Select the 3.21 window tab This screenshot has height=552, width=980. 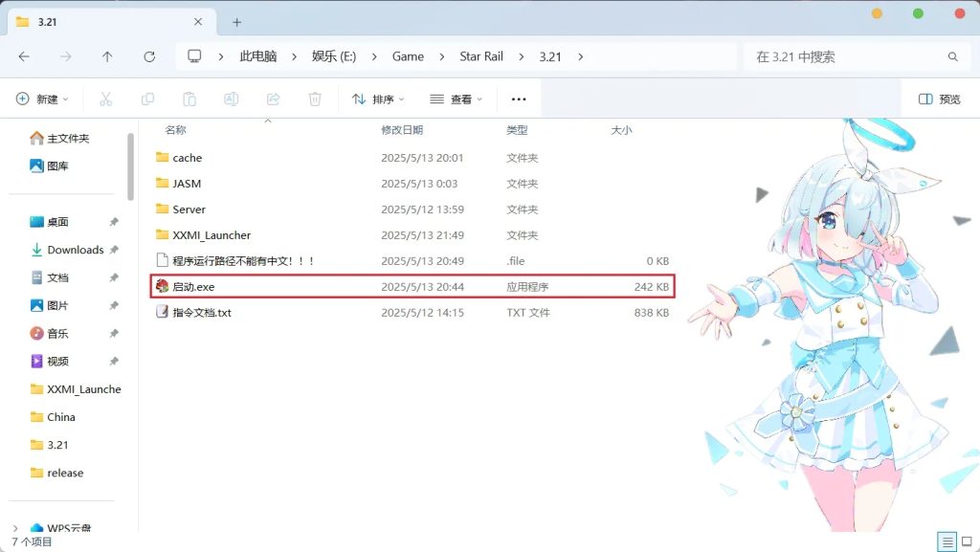[111, 22]
